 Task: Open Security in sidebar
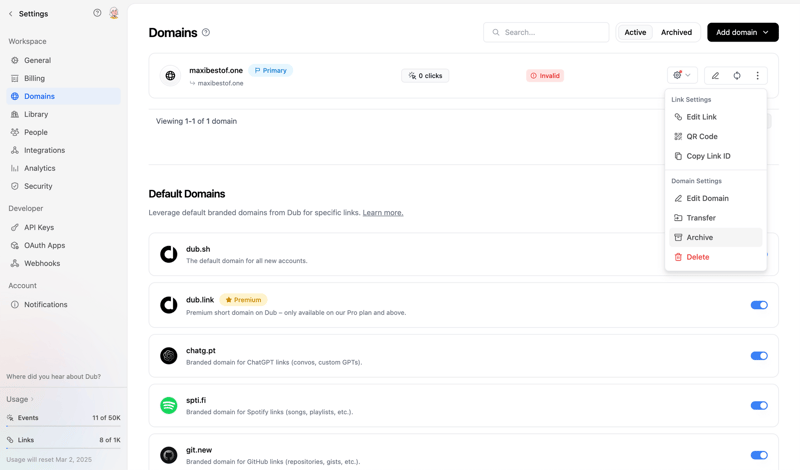pyautogui.click(x=64, y=186)
